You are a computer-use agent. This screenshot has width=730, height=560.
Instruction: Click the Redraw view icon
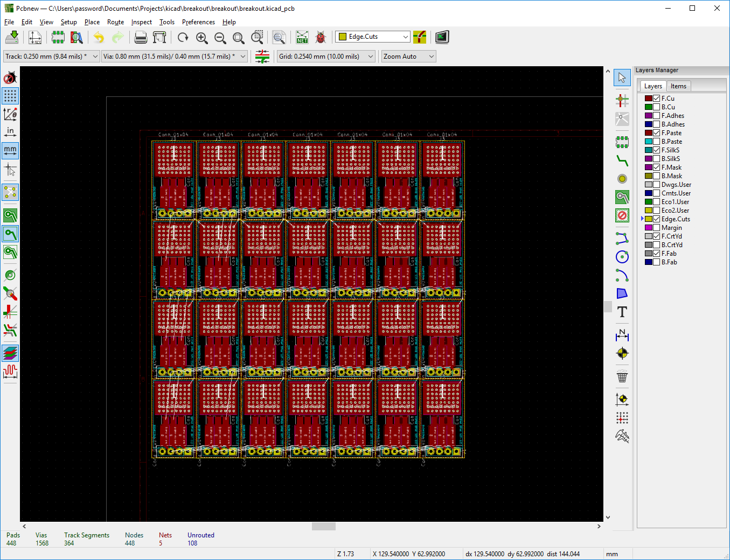click(x=183, y=37)
